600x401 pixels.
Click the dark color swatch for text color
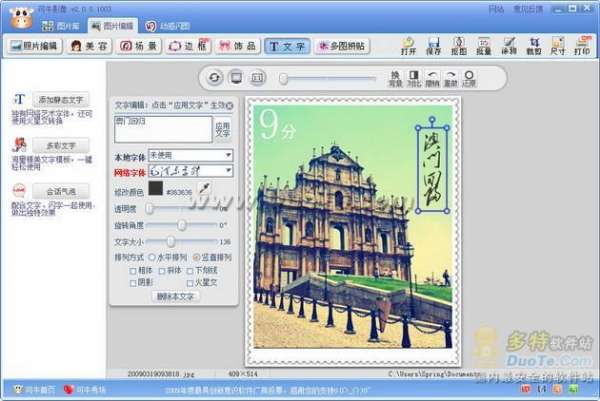[155, 188]
